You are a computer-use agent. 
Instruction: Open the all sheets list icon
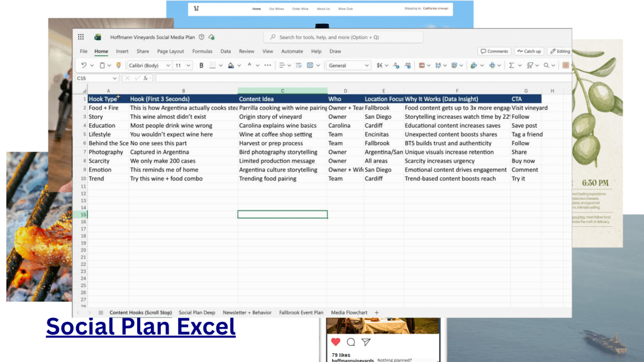(x=101, y=313)
